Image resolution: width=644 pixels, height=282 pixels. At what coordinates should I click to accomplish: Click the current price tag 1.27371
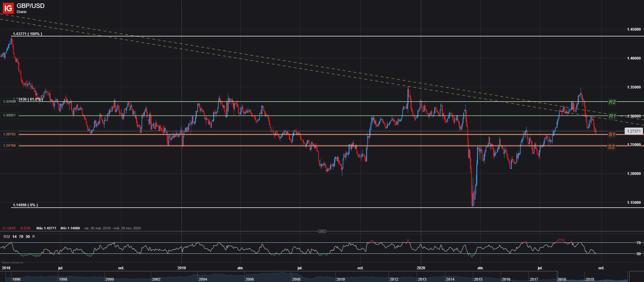click(x=634, y=131)
